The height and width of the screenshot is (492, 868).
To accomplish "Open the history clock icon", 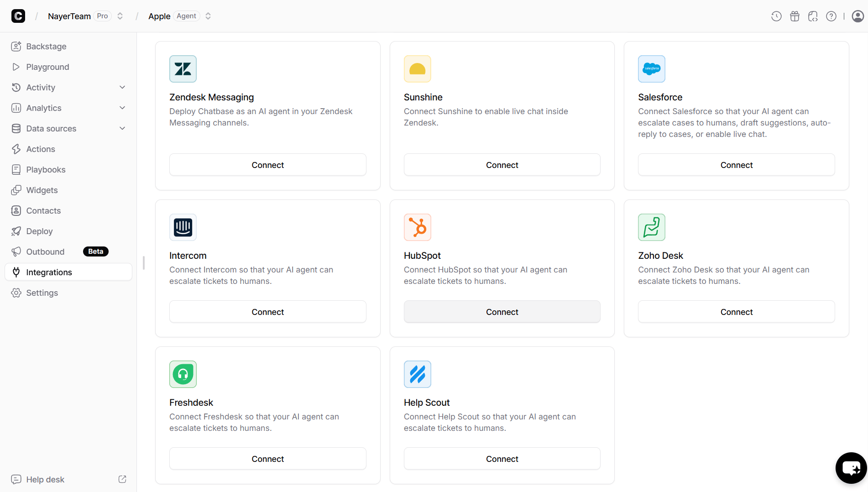I will [x=776, y=16].
